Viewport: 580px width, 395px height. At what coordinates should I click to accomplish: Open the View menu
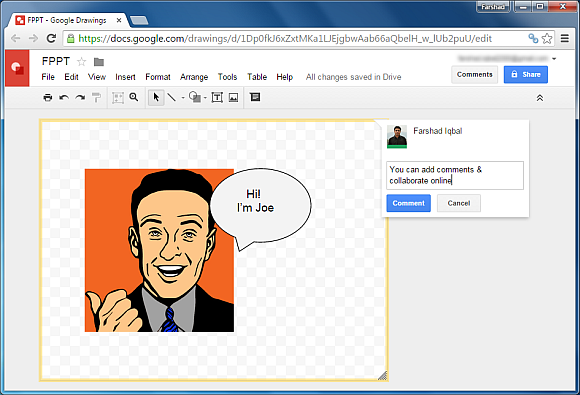(97, 77)
